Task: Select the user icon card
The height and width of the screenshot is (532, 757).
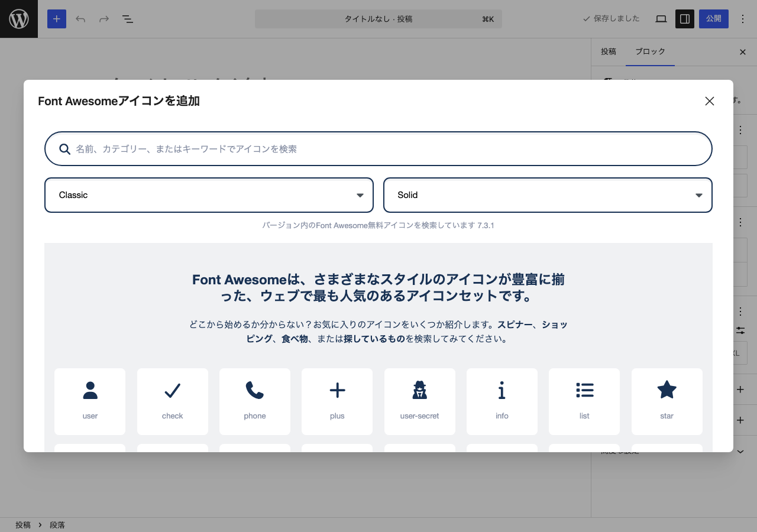Action: tap(90, 401)
